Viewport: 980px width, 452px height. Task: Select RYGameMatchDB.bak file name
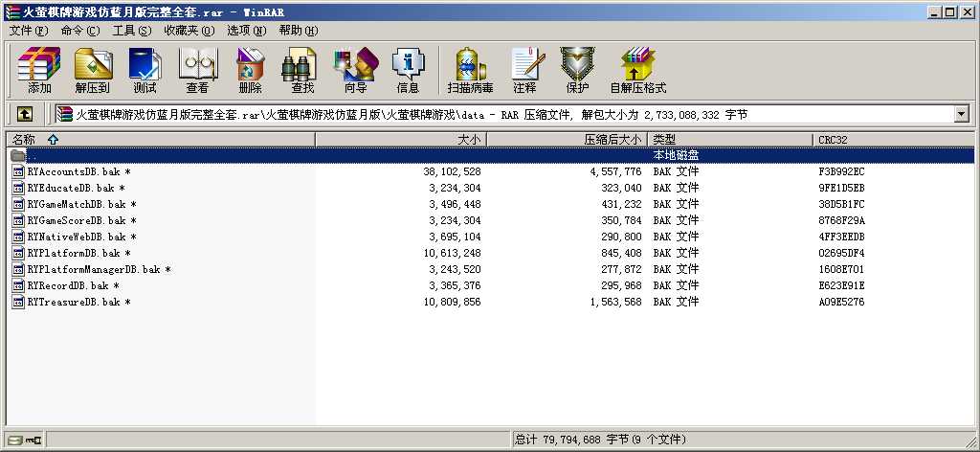pos(82,204)
